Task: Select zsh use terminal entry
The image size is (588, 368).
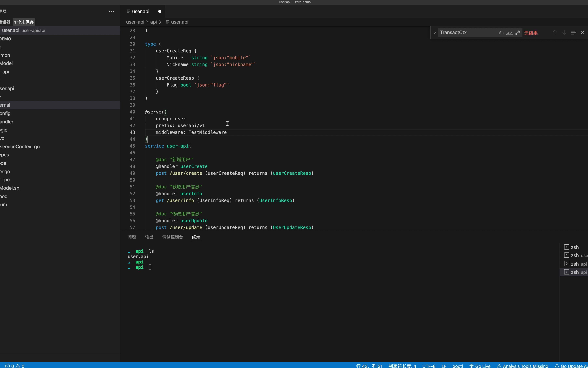Action: tap(574, 256)
